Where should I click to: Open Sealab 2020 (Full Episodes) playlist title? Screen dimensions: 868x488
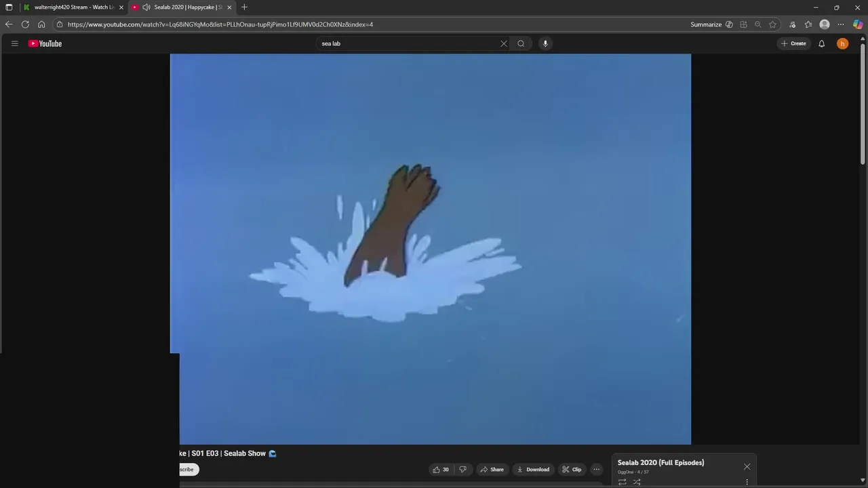(660, 462)
